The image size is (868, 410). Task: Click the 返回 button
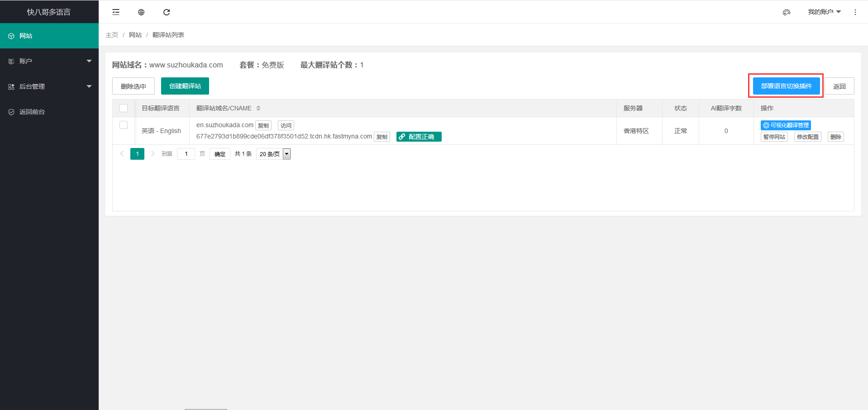click(x=839, y=86)
